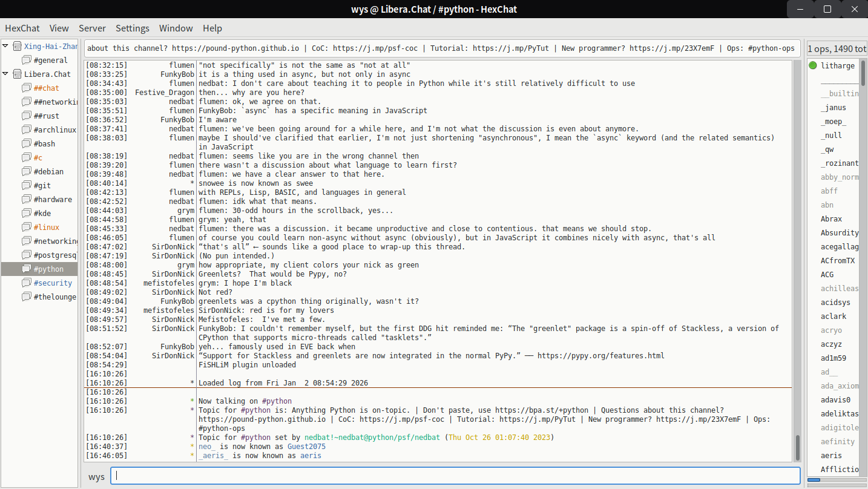Select user Abrax in the user list
Image resolution: width=868 pixels, height=489 pixels.
(831, 219)
